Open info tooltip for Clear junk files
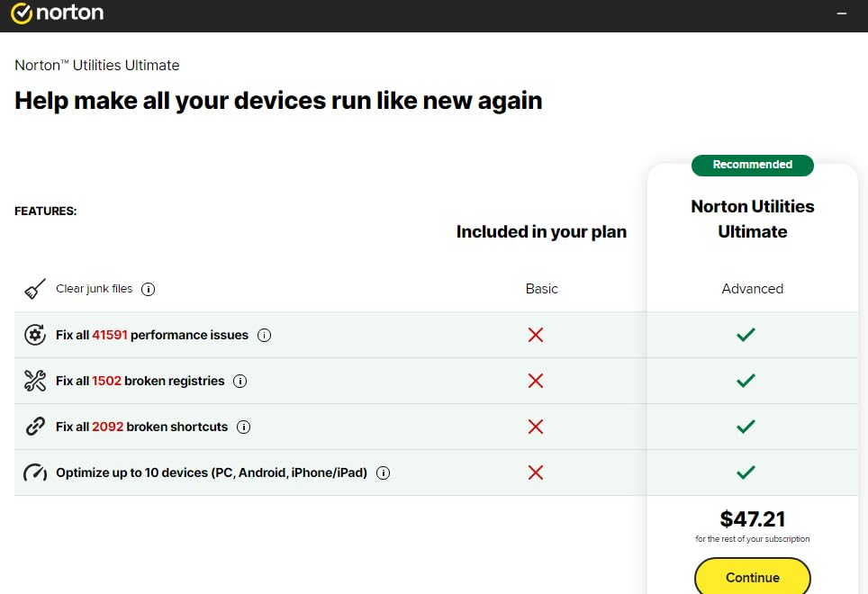Viewport: 868px width, 594px height. pos(149,289)
